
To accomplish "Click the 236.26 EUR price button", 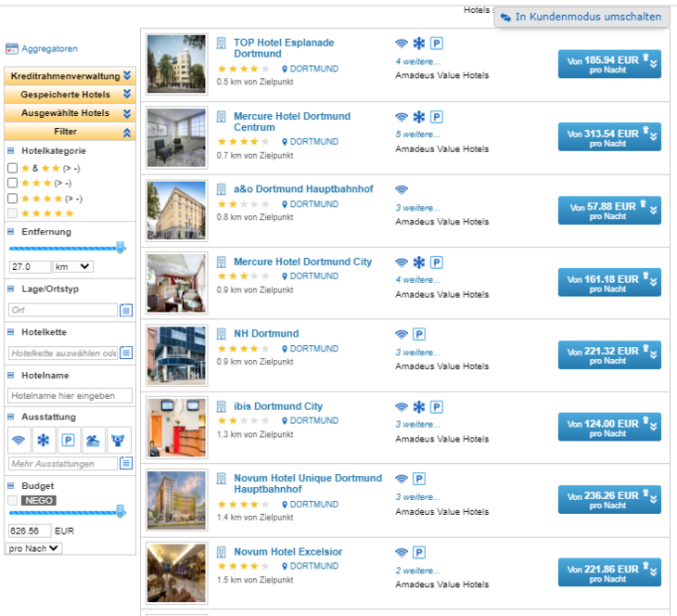I will coord(609,499).
